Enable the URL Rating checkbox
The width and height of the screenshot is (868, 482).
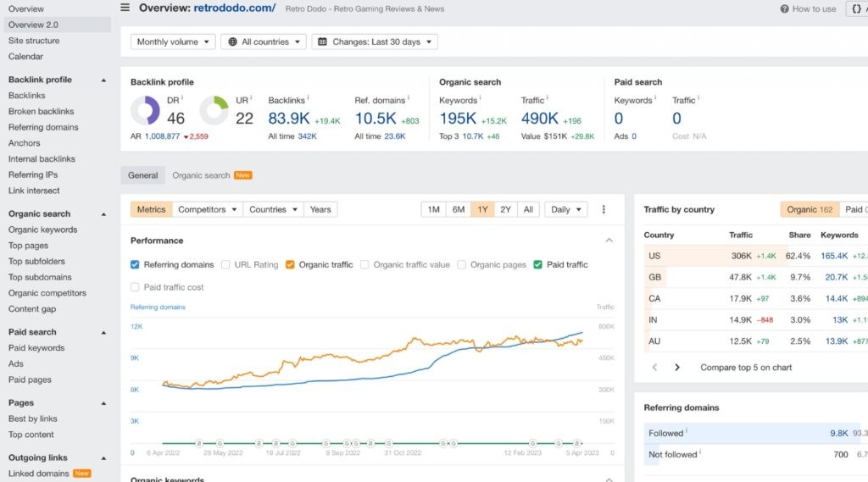click(x=225, y=264)
